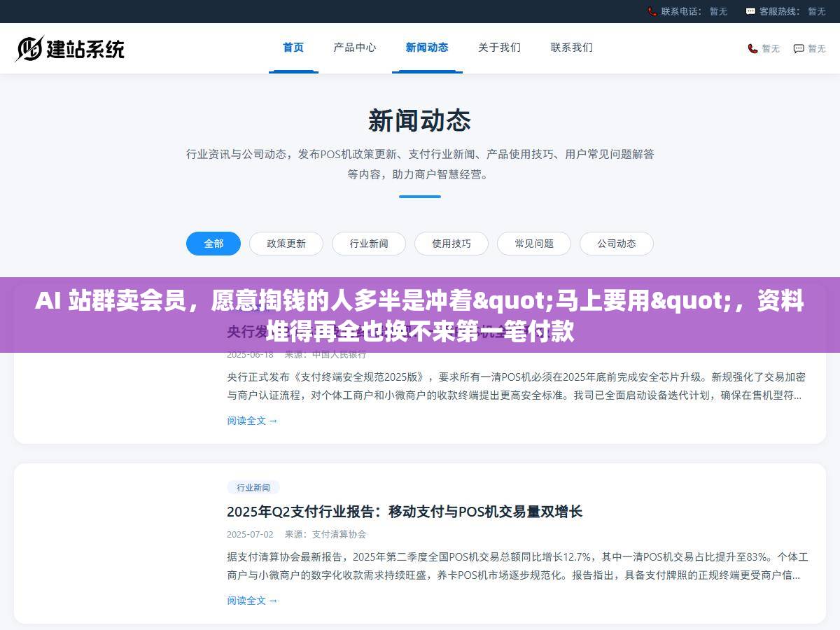Click the 据支付清算协会最新报告 summary paragraph
The height and width of the screenshot is (630, 840).
(x=517, y=566)
